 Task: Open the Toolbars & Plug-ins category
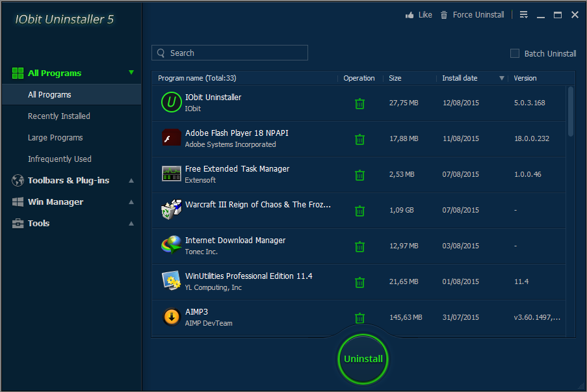[x=68, y=181]
